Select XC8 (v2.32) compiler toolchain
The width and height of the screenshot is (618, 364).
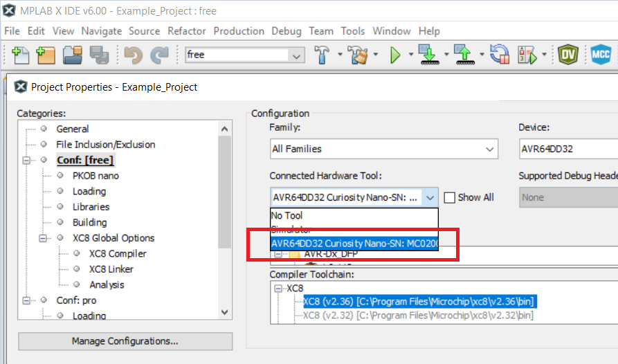(x=418, y=316)
